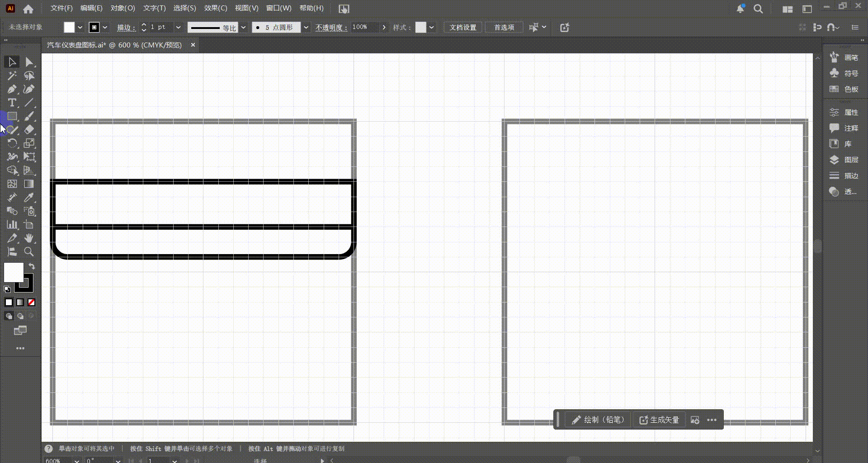The height and width of the screenshot is (463, 868).
Task: Select the Mesh tool
Action: click(x=12, y=184)
